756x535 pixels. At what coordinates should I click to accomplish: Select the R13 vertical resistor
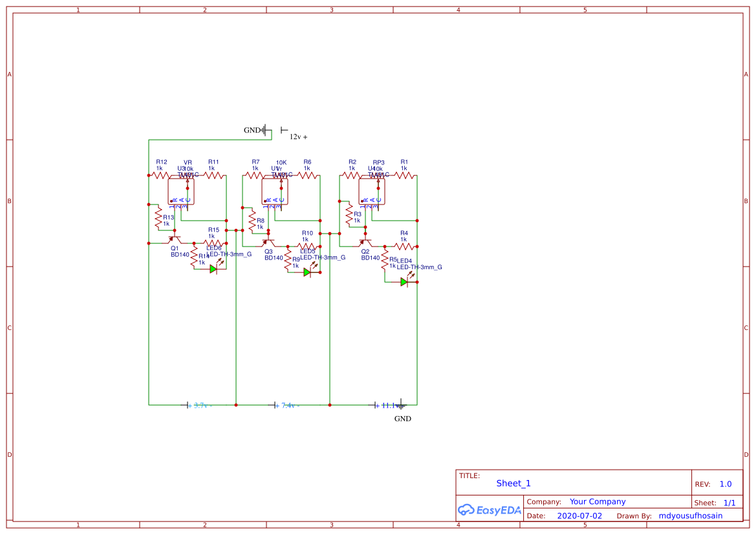coord(158,218)
